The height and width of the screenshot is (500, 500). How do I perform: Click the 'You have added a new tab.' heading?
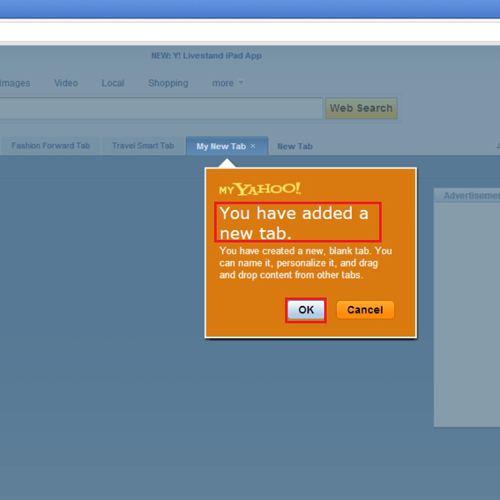point(294,223)
